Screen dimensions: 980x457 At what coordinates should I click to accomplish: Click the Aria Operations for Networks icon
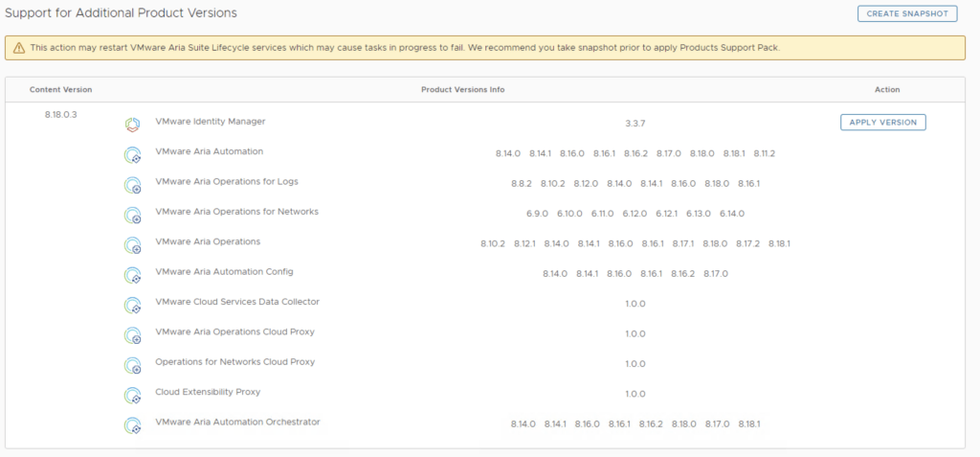[x=133, y=215]
